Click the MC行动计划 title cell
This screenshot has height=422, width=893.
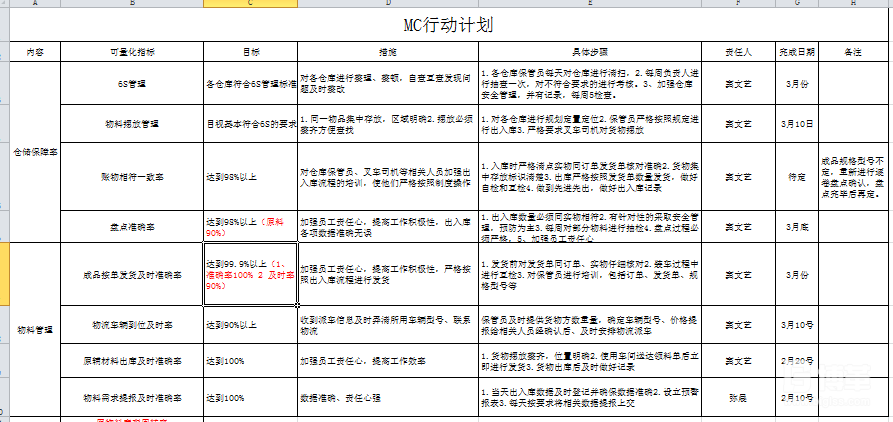[x=447, y=25]
